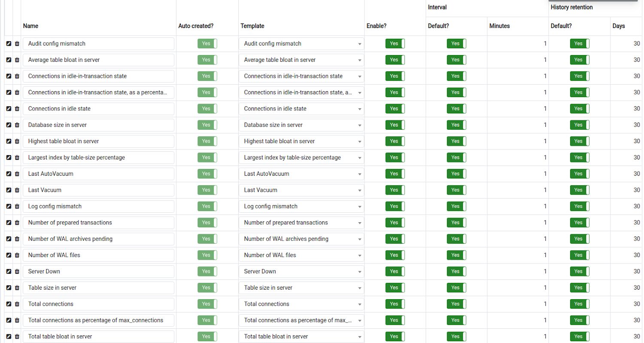
Task: Open the Table size in server template dropdown
Action: (301, 288)
